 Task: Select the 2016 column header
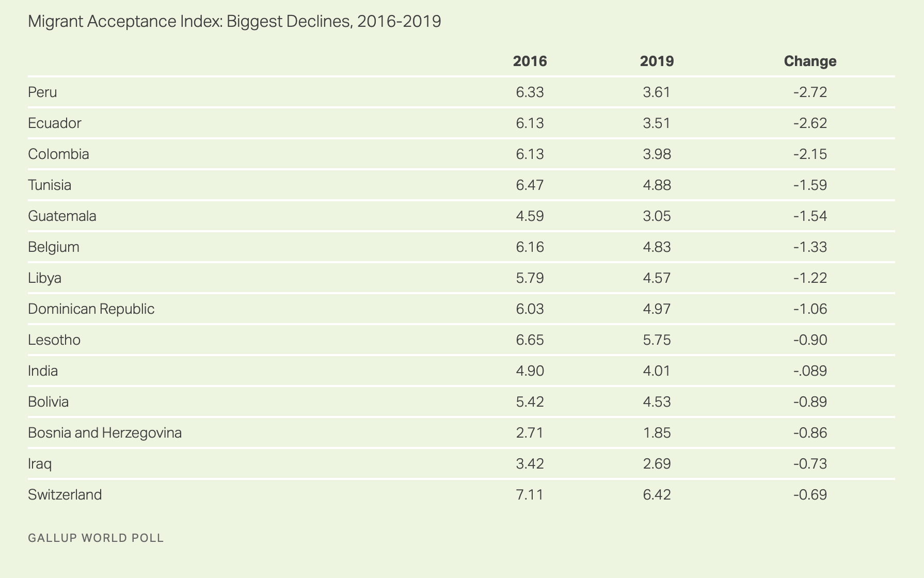click(530, 61)
